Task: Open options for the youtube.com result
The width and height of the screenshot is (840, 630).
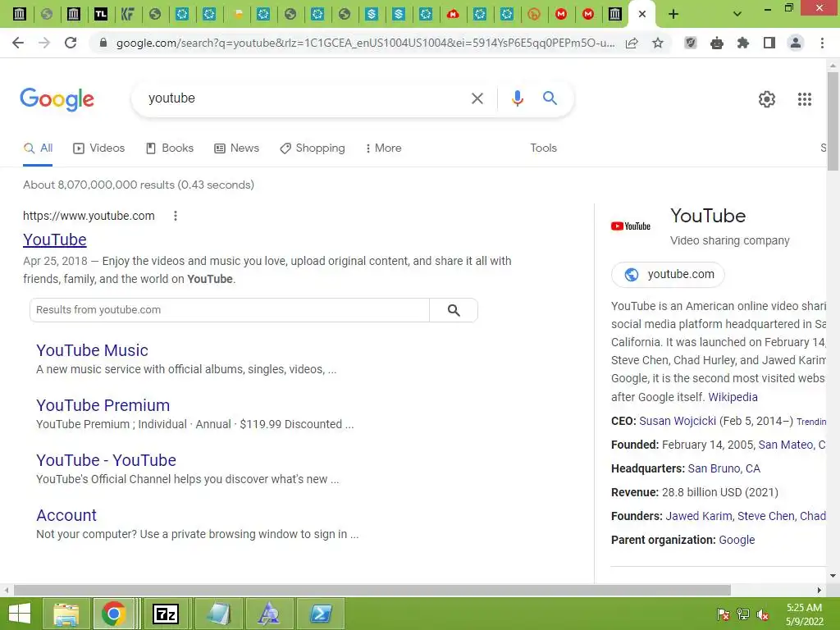Action: 176,216
